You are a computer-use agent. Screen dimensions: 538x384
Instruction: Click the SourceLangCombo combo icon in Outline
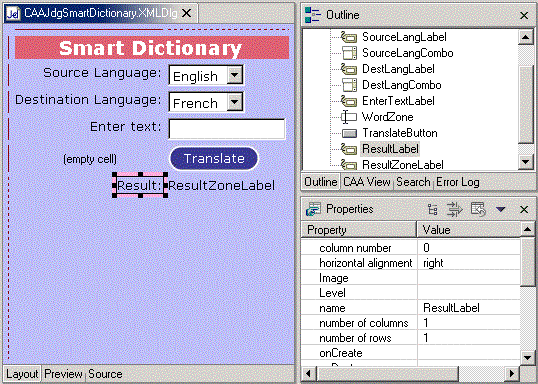(x=349, y=53)
